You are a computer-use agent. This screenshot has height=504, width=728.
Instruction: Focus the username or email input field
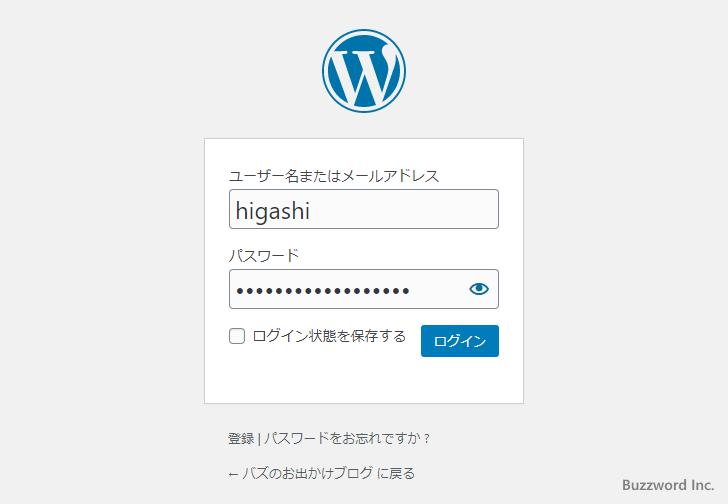pyautogui.click(x=364, y=209)
